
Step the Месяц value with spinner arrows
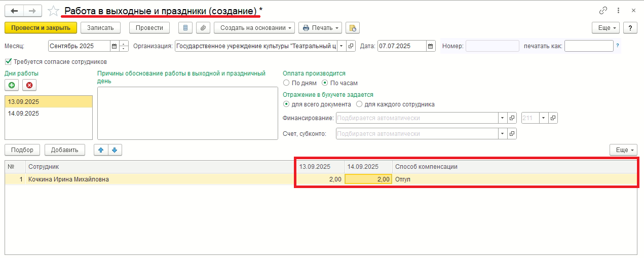point(124,46)
